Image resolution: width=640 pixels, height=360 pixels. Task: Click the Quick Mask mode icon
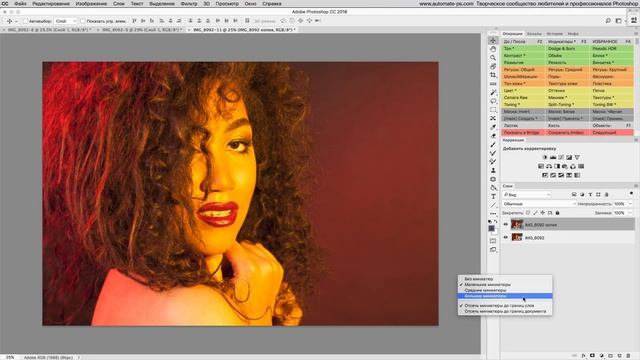pos(493,240)
